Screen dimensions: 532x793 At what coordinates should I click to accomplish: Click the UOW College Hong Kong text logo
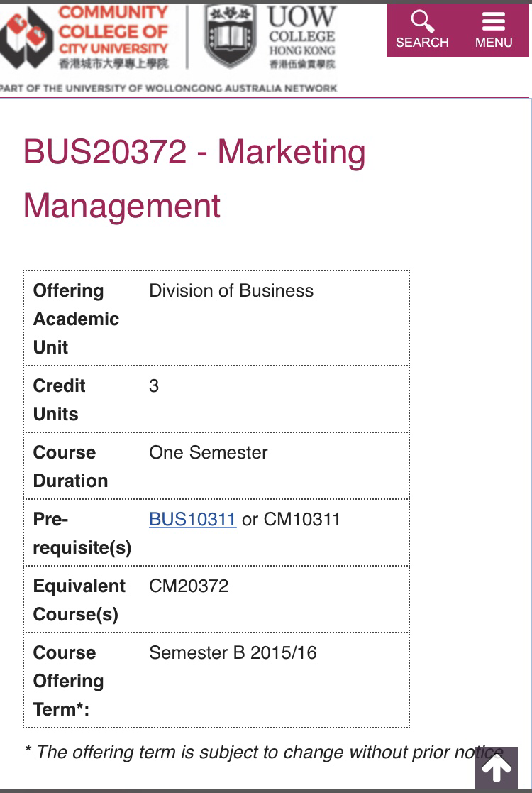point(301,38)
